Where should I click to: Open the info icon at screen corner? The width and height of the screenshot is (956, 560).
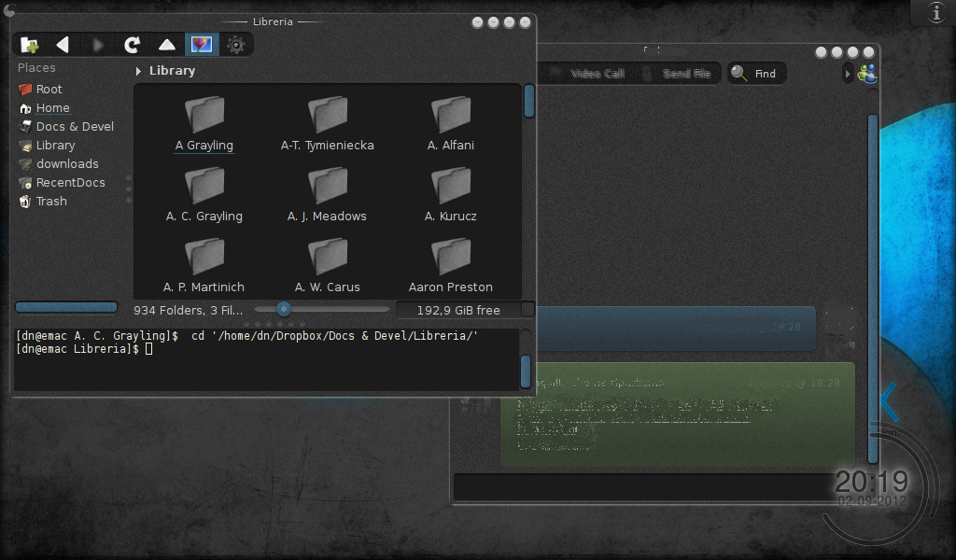click(936, 12)
